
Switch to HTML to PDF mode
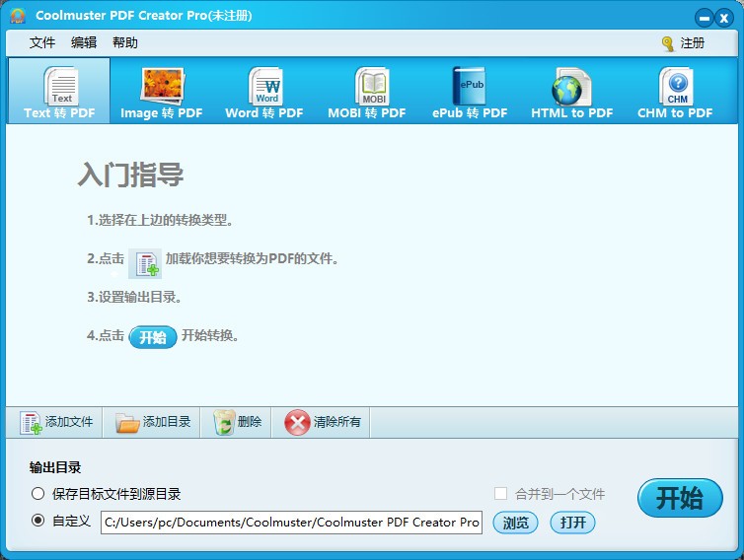tap(571, 91)
